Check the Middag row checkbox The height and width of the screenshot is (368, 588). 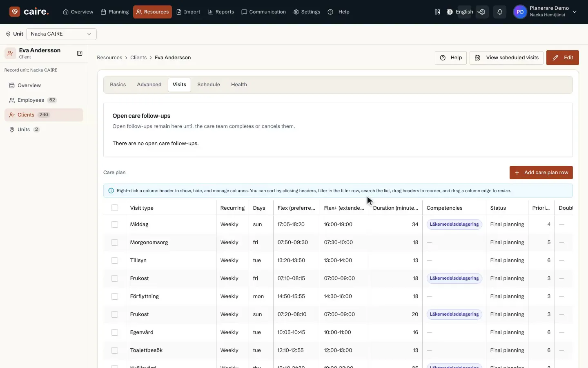(x=115, y=224)
